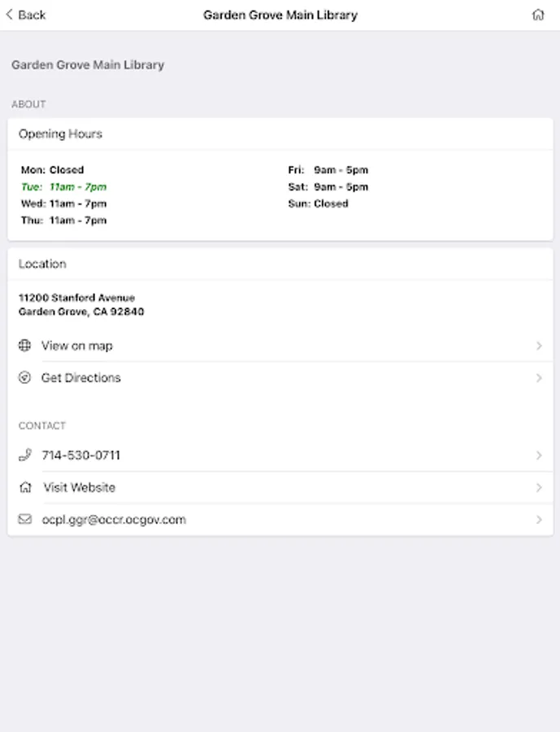Tap the compass icon beside Get Directions
Screen dimensions: 560x732
click(24, 377)
